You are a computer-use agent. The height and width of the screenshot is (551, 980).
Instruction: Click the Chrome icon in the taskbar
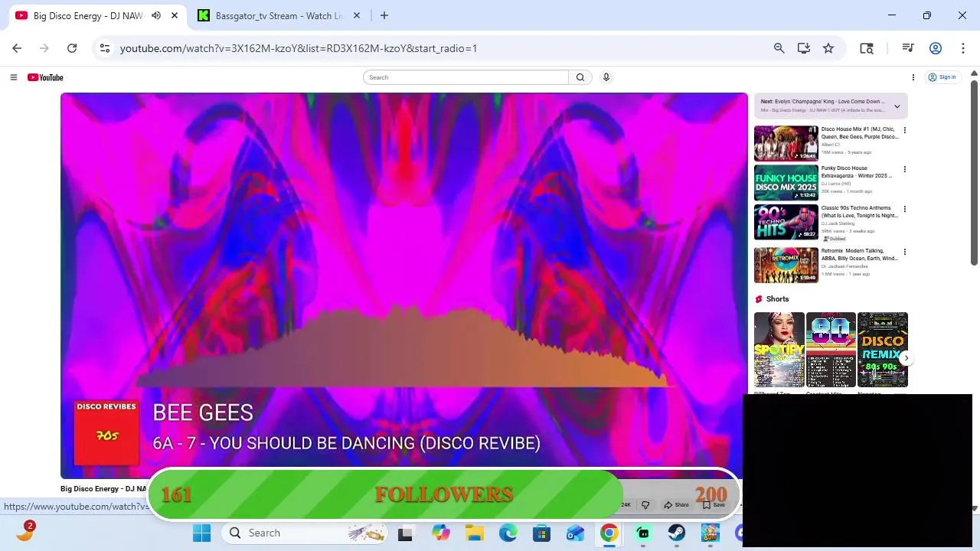(x=609, y=533)
